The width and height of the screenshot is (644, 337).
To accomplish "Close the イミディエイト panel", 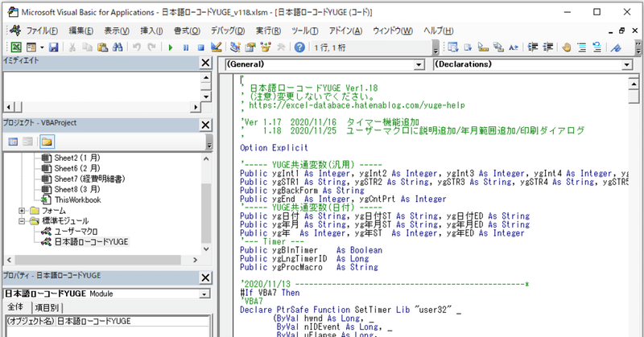I will coord(205,63).
